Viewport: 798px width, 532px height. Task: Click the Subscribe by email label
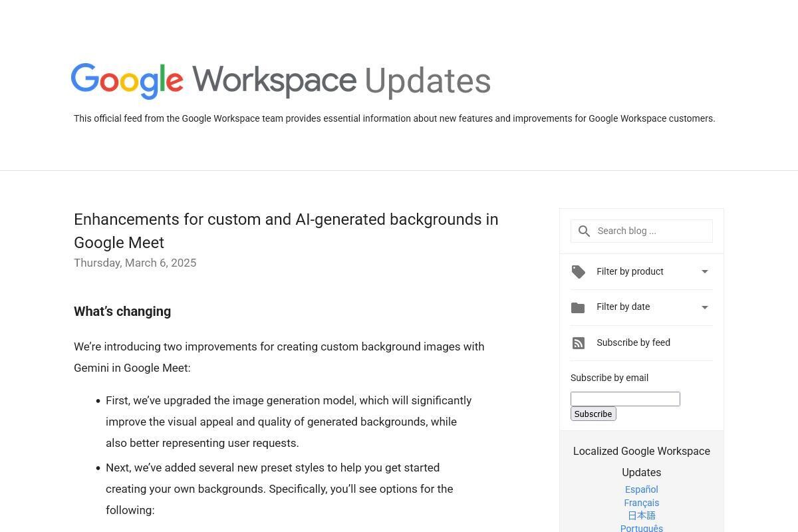point(609,378)
